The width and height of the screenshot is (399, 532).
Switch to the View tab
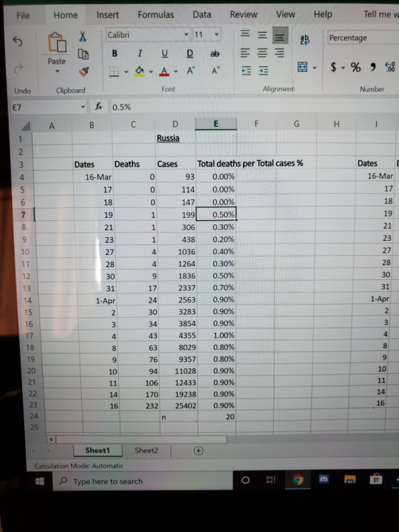click(x=285, y=14)
